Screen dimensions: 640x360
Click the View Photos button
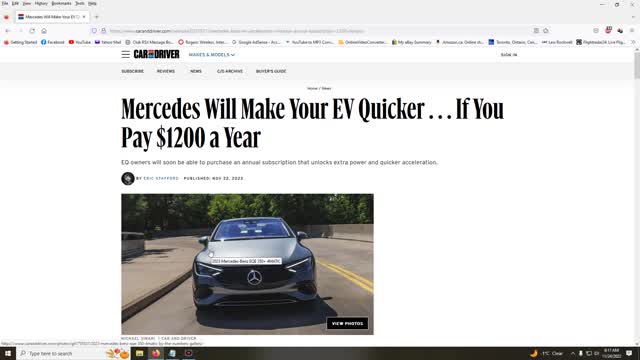coord(347,324)
